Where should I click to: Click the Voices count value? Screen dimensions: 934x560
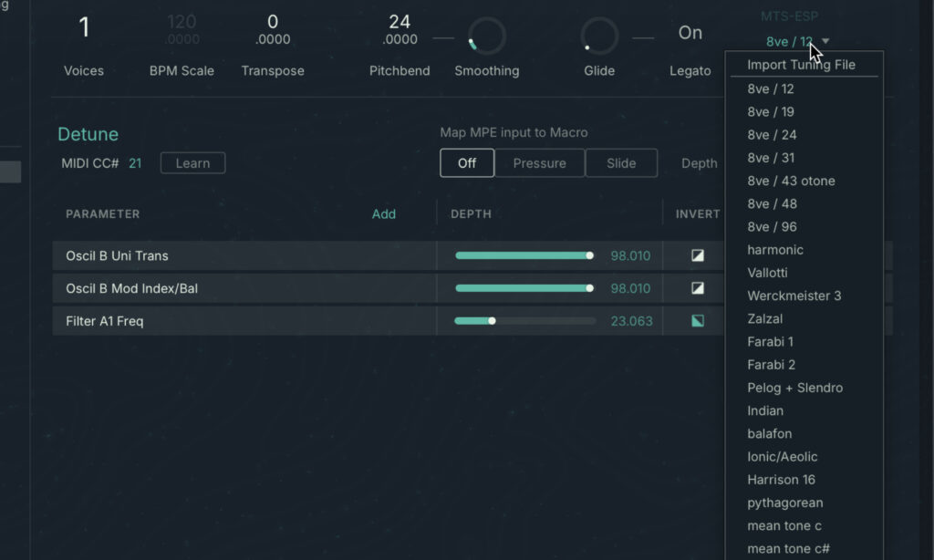[x=84, y=28]
